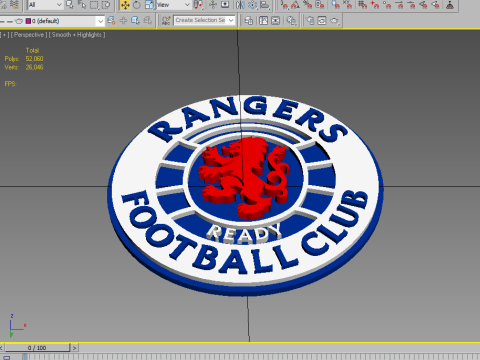Click the READY text on the model
Viewport: 480px width, 360px height.
click(244, 233)
